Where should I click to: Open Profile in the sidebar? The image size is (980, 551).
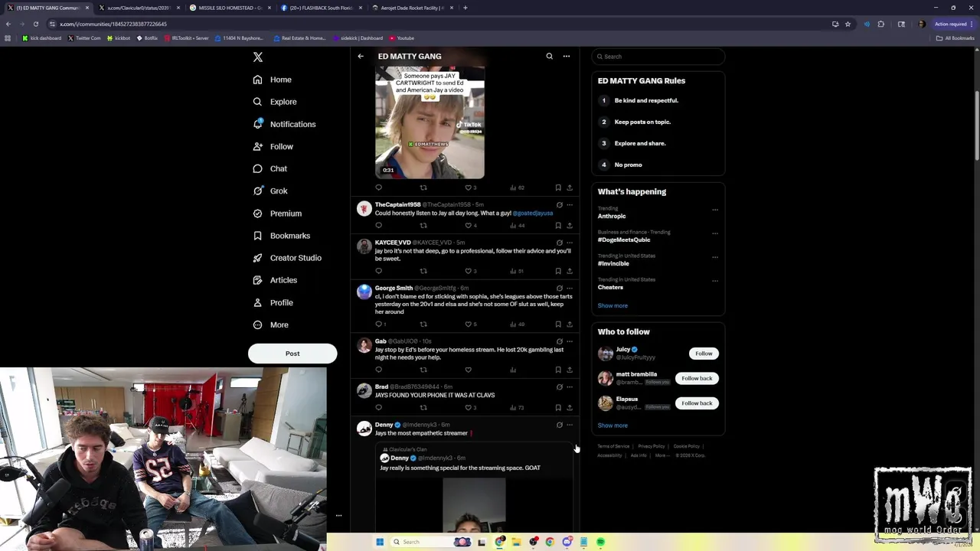click(273, 302)
